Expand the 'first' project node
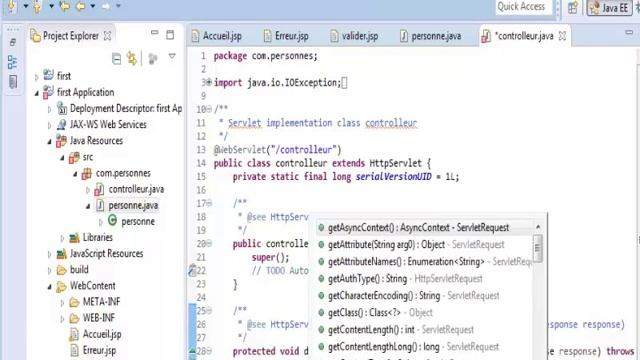Viewport: 640px width, 360px height. pos(36,76)
